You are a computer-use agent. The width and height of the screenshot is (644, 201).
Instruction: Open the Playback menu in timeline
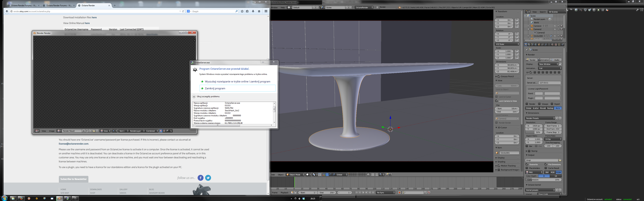284,192
